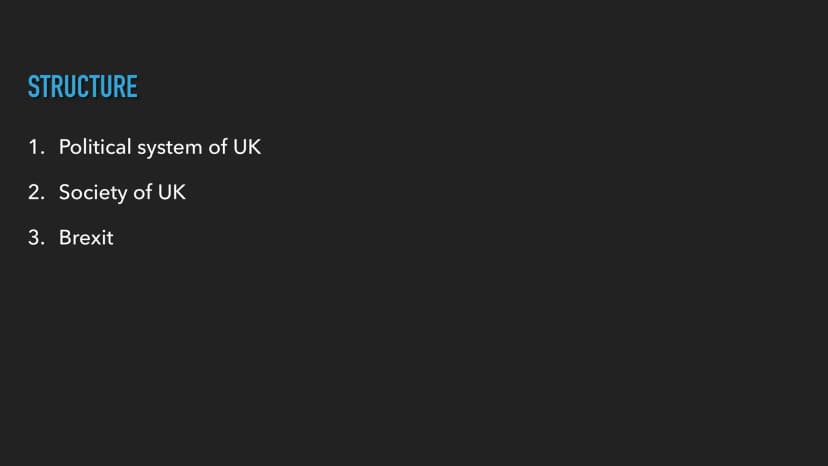Click capital S of Society

click(x=64, y=192)
